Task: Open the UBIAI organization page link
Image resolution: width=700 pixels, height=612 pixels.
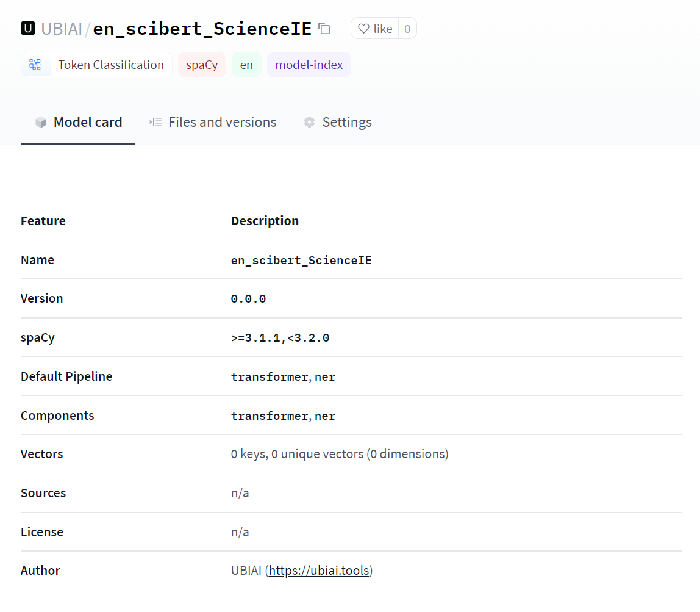Action: (x=62, y=29)
